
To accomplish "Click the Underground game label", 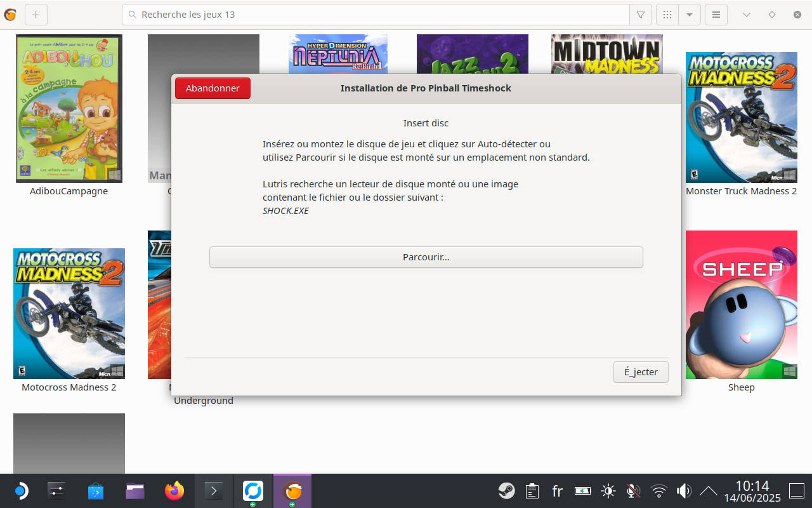I will [x=204, y=401].
